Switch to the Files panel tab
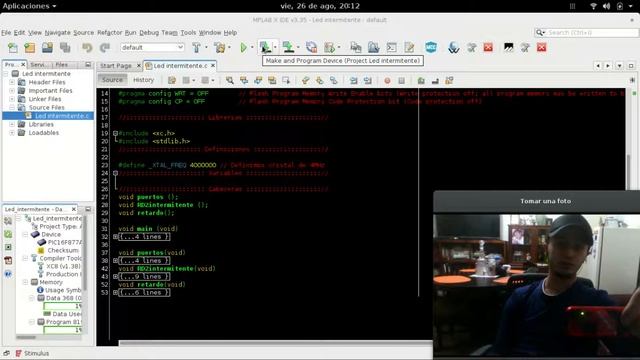 tap(62, 64)
